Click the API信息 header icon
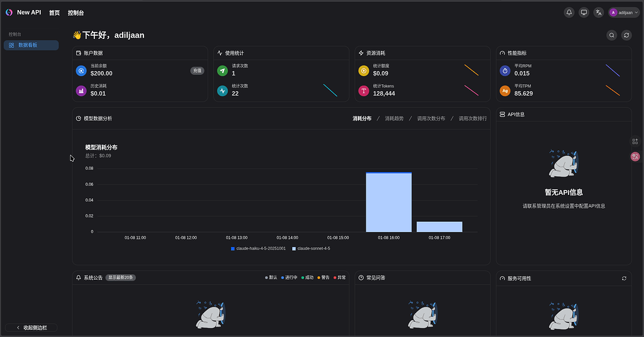 (x=502, y=114)
